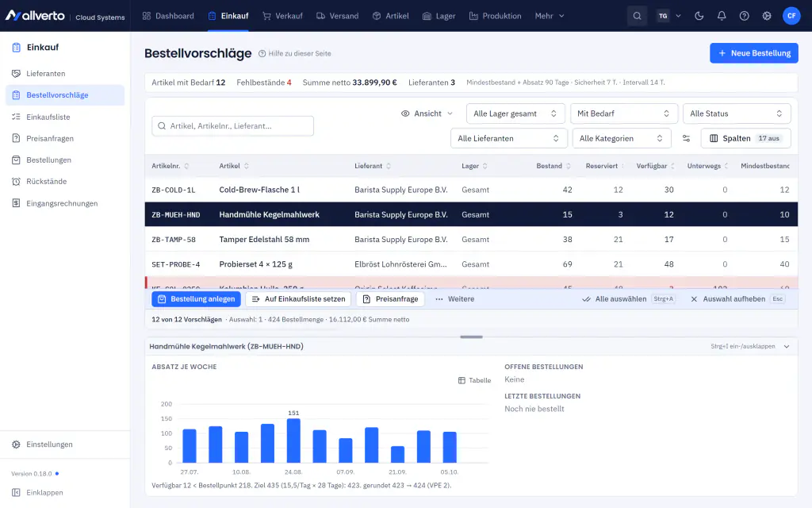Focus the Artikel, Artikelnr., Lieferant search field
The height and width of the screenshot is (508, 812).
232,126
